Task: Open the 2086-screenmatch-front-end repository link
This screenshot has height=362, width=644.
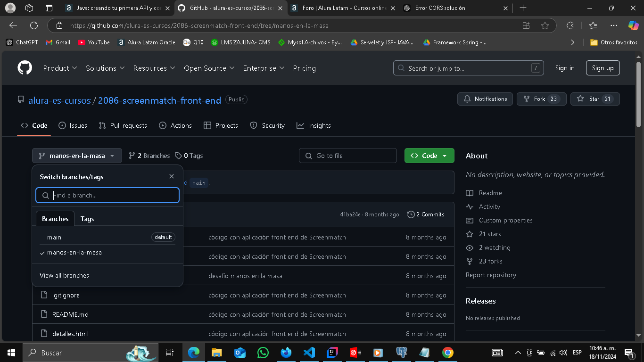Action: click(159, 100)
